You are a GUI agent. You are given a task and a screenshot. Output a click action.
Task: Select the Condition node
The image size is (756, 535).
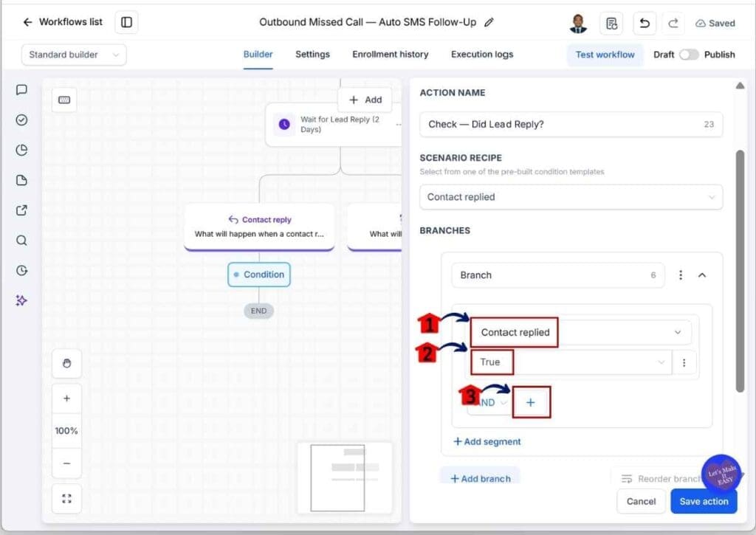(259, 275)
